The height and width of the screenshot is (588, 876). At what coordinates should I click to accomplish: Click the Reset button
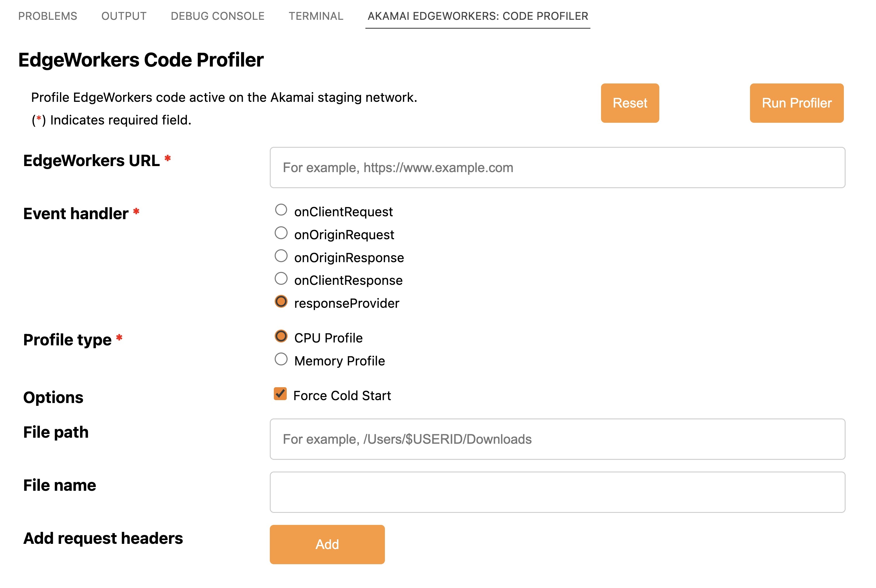(629, 103)
